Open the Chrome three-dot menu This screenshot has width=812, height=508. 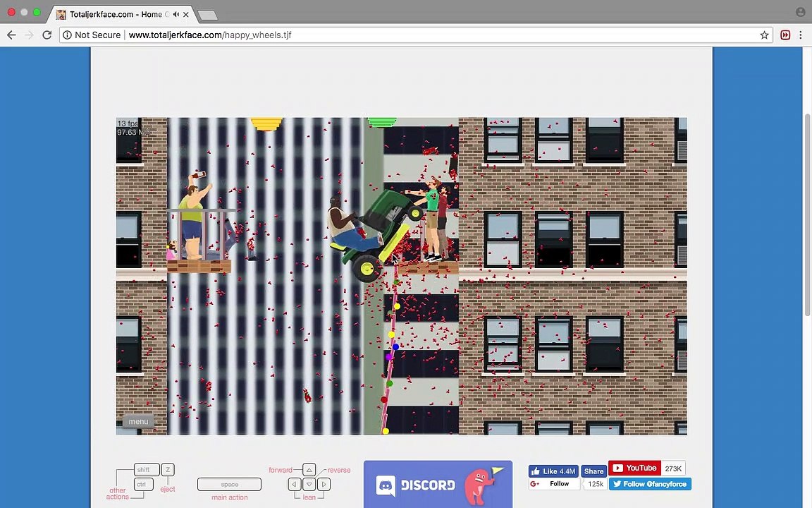pos(801,35)
